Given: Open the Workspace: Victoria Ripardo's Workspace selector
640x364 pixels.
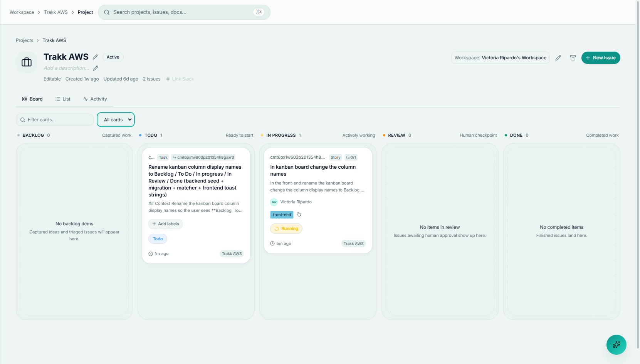Looking at the screenshot, I should (x=500, y=58).
